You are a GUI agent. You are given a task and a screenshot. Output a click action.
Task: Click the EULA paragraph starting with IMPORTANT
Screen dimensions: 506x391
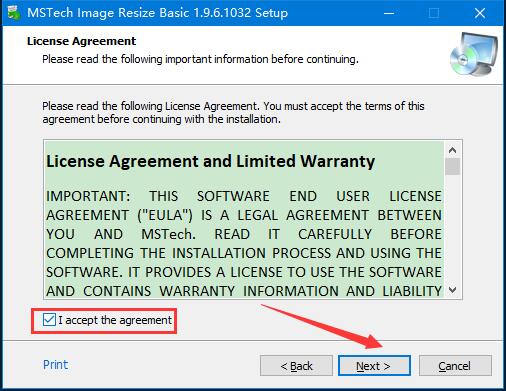pyautogui.click(x=244, y=243)
